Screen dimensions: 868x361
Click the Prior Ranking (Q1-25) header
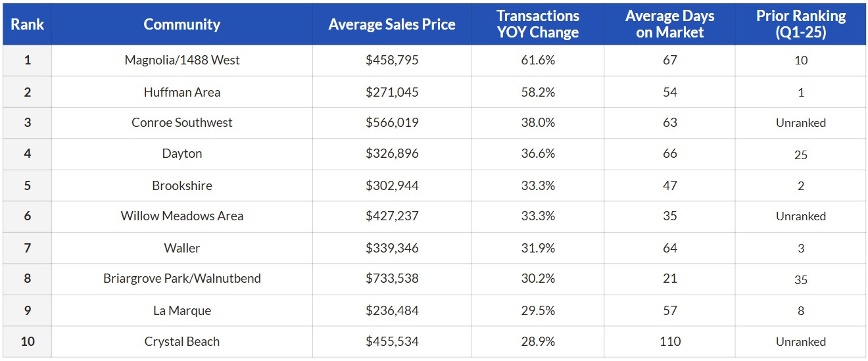[x=800, y=24]
